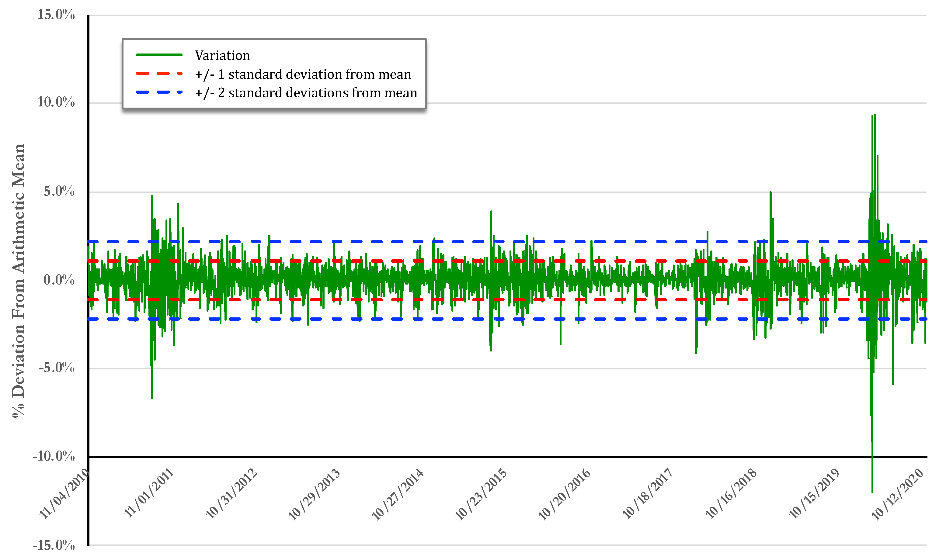Click the 11/01/2011 date label
Screen dimensions: 946x560
pos(149,493)
